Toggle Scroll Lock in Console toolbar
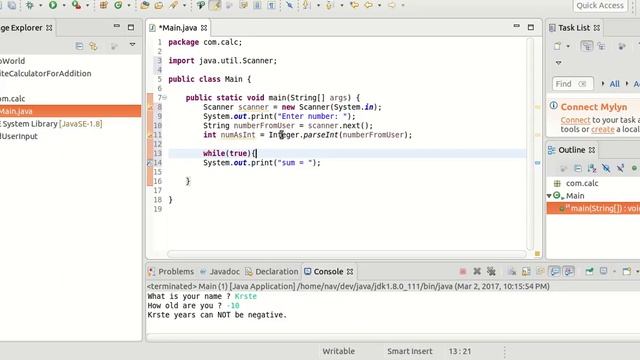Screen dimensions: 640x360 click(526, 271)
